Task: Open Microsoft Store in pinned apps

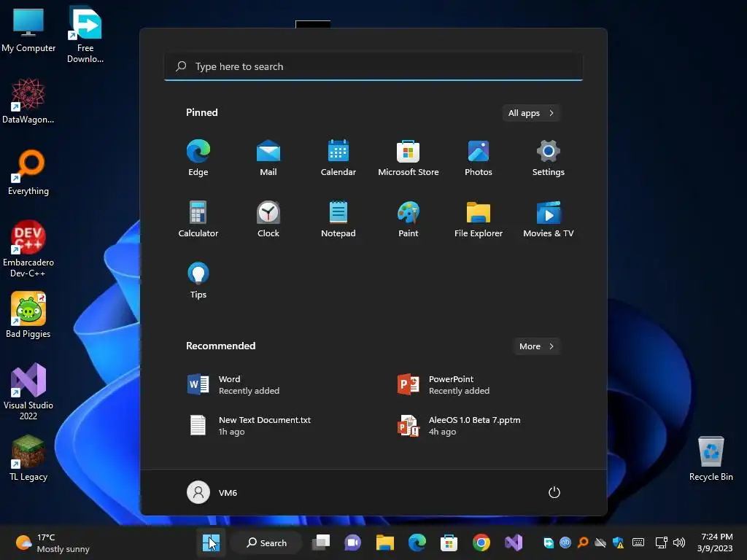Action: 409,158
